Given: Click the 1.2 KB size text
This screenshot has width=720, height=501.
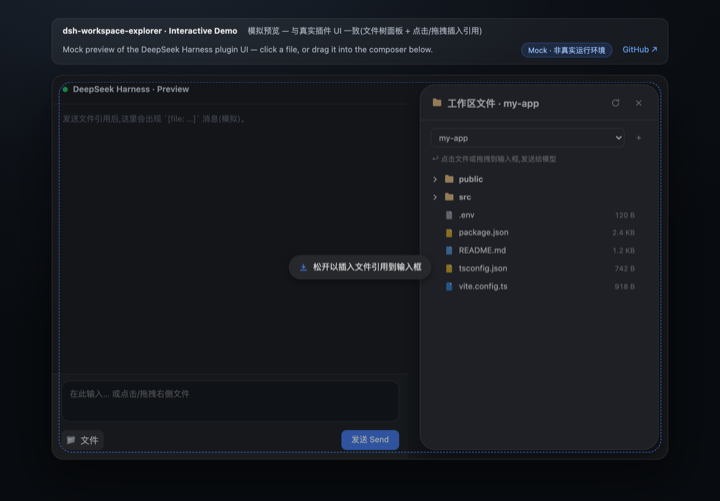Looking at the screenshot, I should point(623,251).
